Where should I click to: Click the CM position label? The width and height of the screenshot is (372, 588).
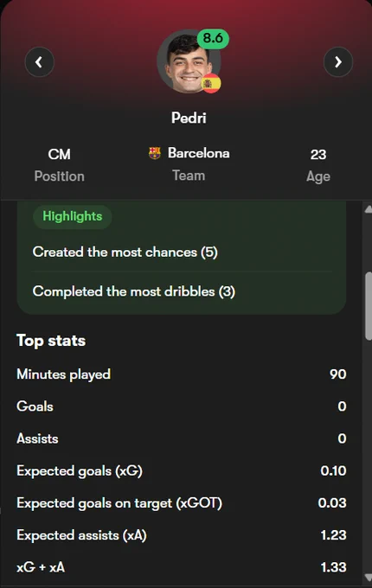[x=59, y=154]
